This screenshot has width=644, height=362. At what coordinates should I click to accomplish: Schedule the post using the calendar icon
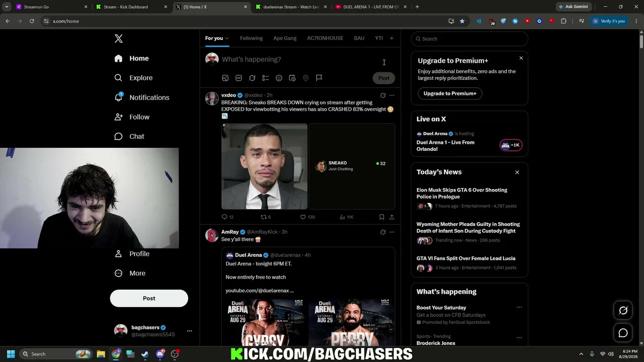(292, 78)
